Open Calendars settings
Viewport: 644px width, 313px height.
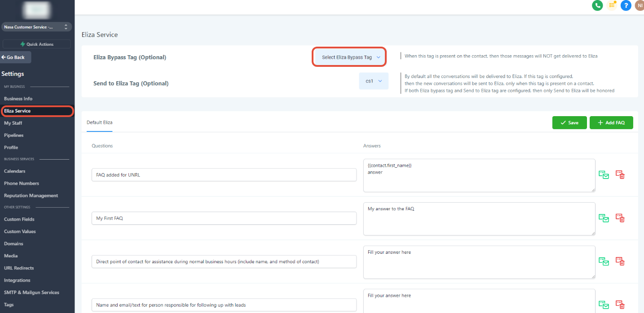point(15,171)
